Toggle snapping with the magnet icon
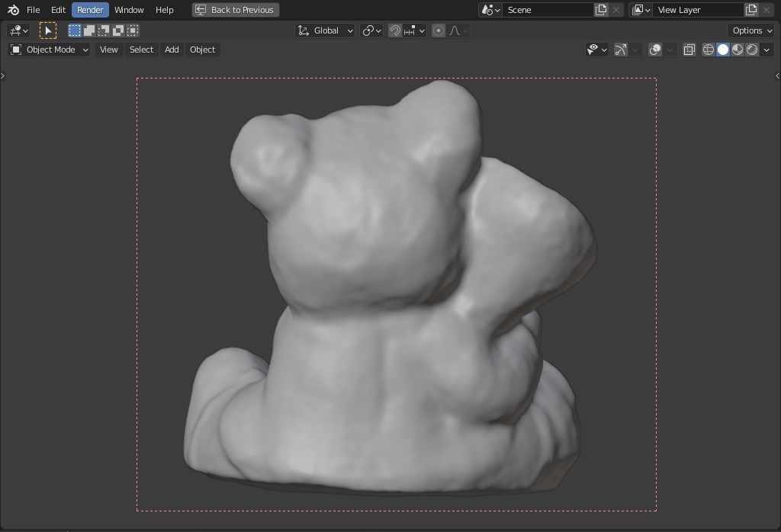 pyautogui.click(x=395, y=30)
